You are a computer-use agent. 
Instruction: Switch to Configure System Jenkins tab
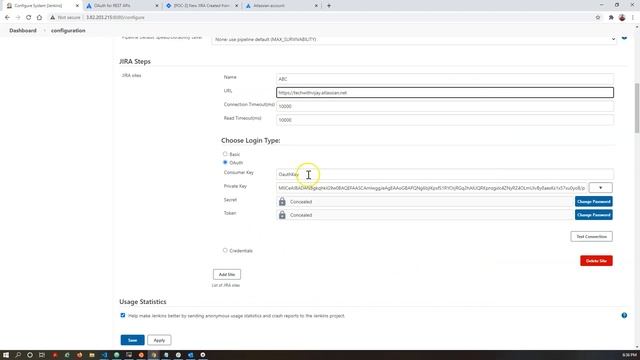(x=42, y=6)
